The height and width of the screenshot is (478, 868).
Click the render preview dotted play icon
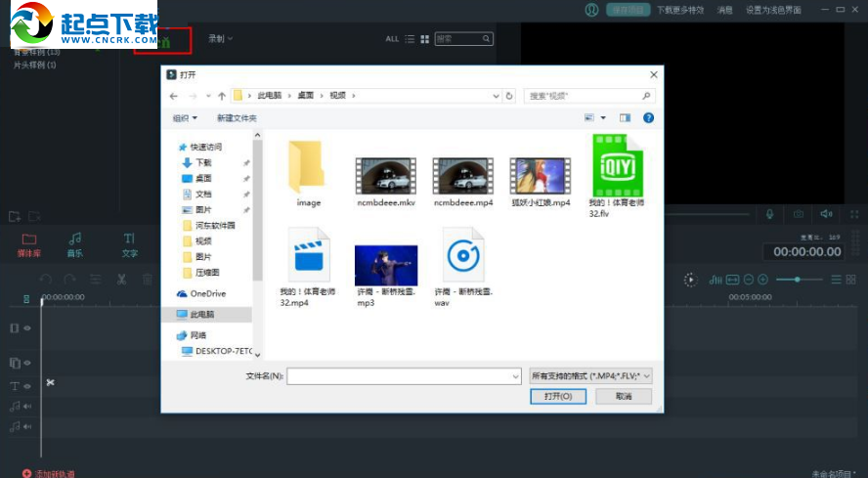pyautogui.click(x=690, y=280)
